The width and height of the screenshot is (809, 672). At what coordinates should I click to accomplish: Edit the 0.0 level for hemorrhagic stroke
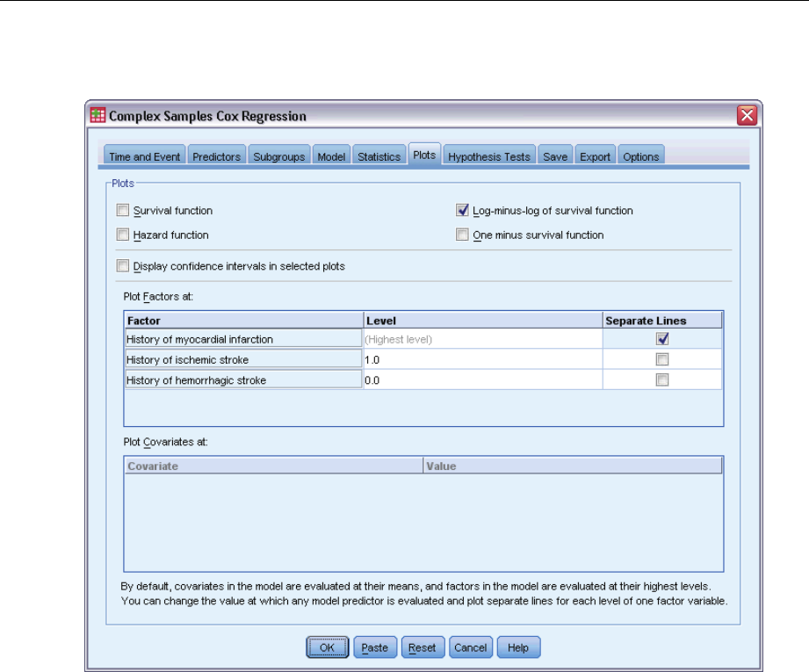(x=482, y=380)
